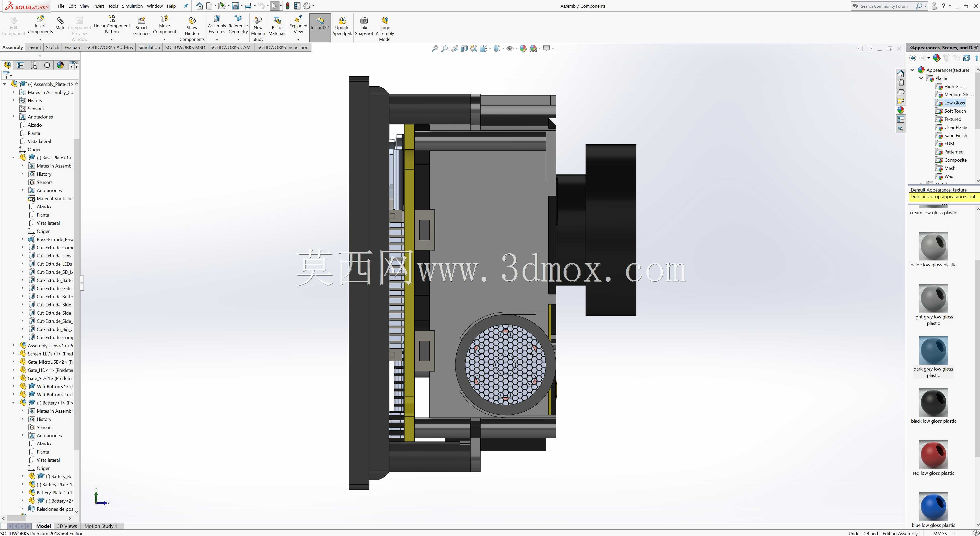Click back arrow in Appearances pane
The height and width of the screenshot is (536, 980).
913,58
